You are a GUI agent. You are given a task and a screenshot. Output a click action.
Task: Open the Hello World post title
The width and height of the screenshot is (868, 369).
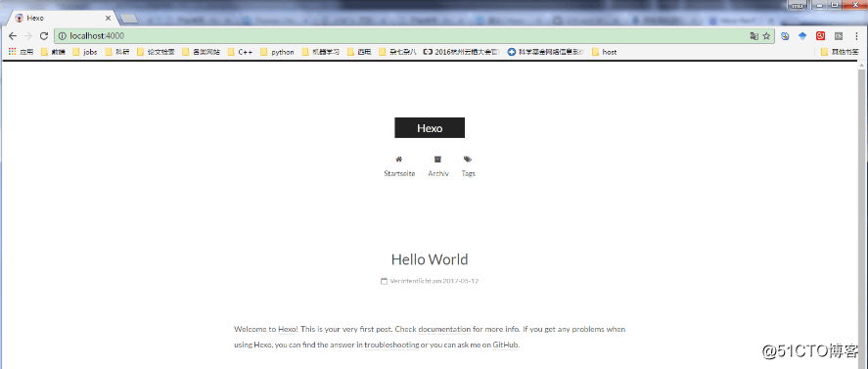tap(430, 259)
